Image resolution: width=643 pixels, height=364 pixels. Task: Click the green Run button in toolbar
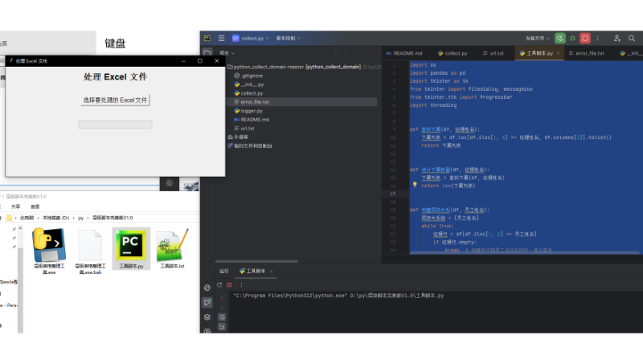(x=559, y=38)
